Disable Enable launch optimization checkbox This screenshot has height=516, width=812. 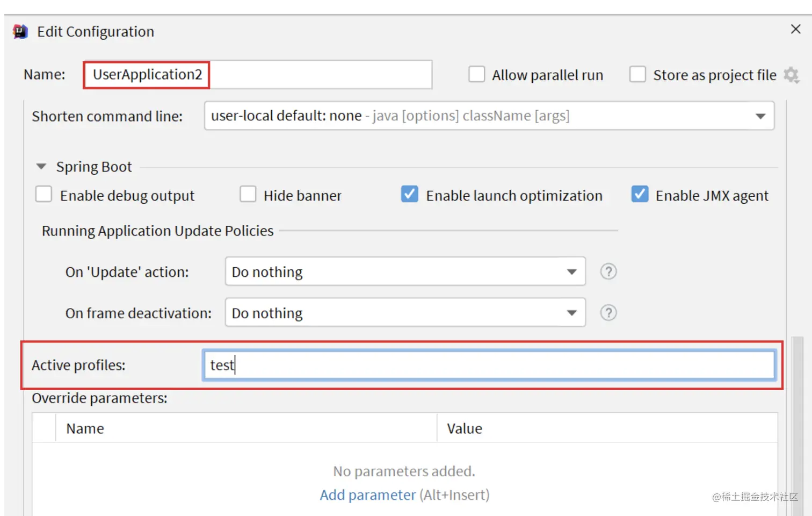[409, 195]
